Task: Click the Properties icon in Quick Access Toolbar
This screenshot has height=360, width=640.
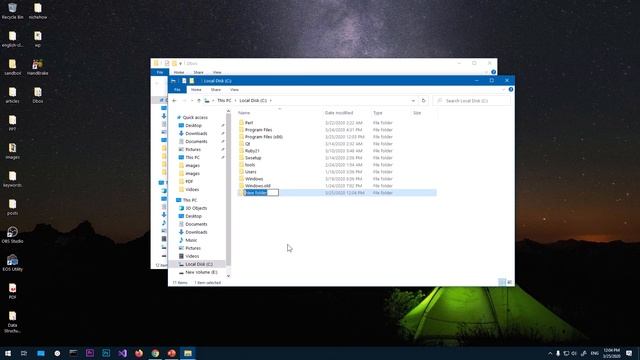Action: [x=184, y=81]
